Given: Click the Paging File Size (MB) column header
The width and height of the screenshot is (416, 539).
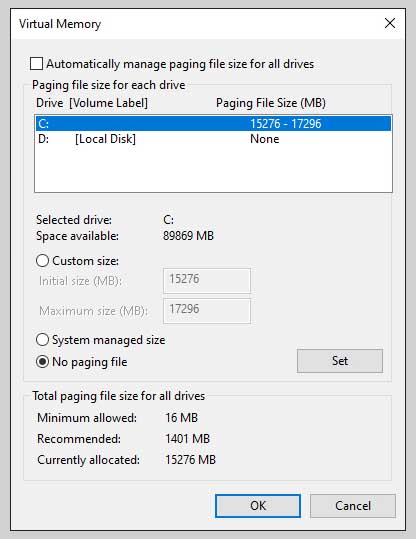Looking at the screenshot, I should tap(271, 103).
